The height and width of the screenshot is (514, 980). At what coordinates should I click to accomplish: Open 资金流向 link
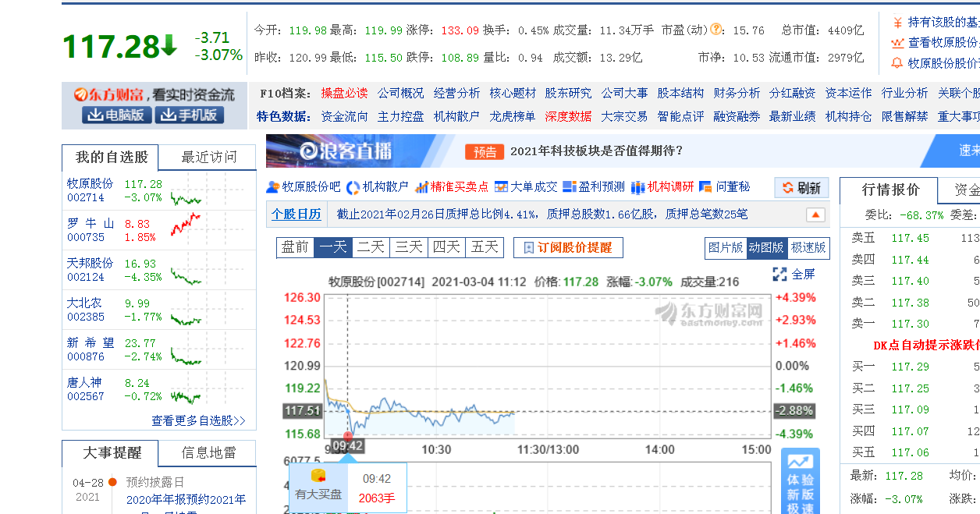(344, 116)
